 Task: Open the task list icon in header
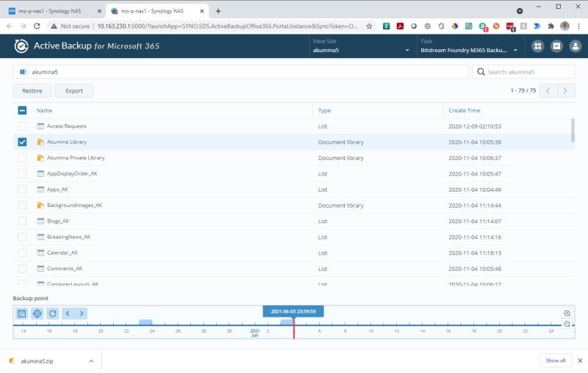click(556, 46)
